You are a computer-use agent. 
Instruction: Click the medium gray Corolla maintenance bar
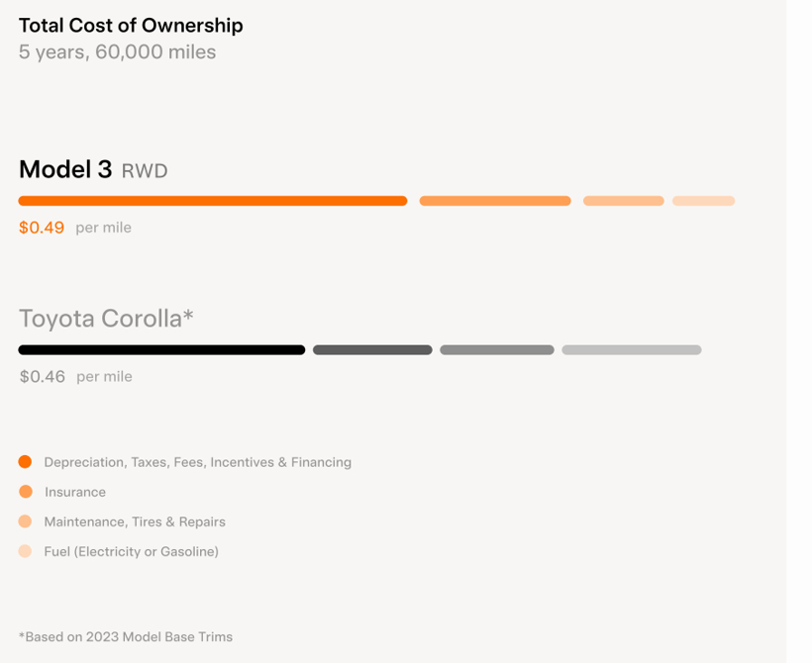click(x=497, y=350)
